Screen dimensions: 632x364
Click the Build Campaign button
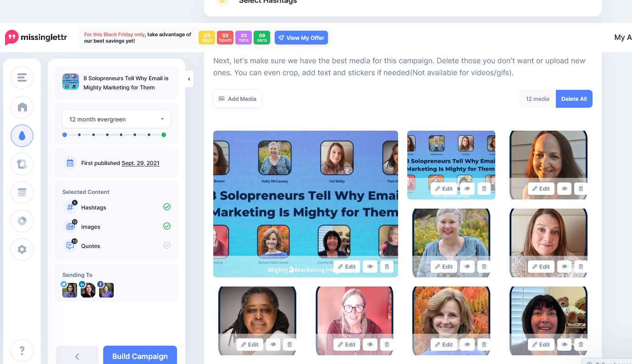click(x=140, y=356)
